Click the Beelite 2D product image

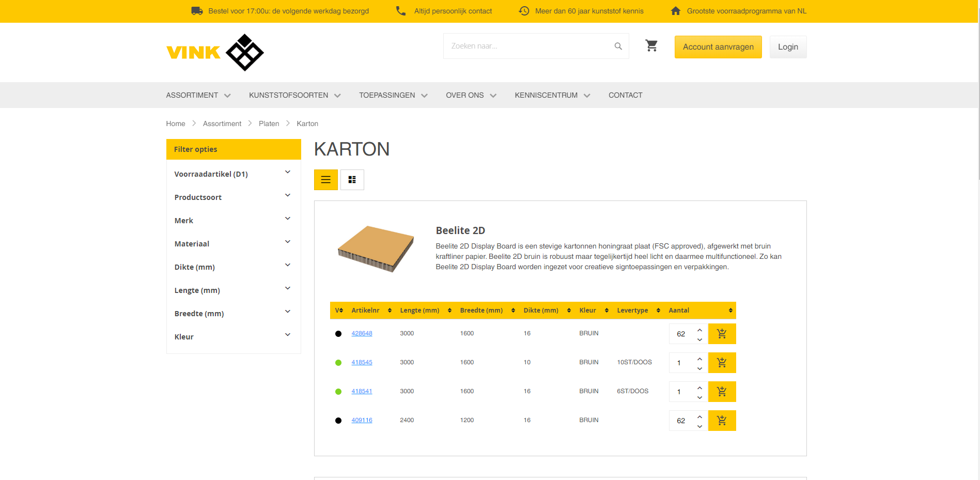pyautogui.click(x=376, y=249)
